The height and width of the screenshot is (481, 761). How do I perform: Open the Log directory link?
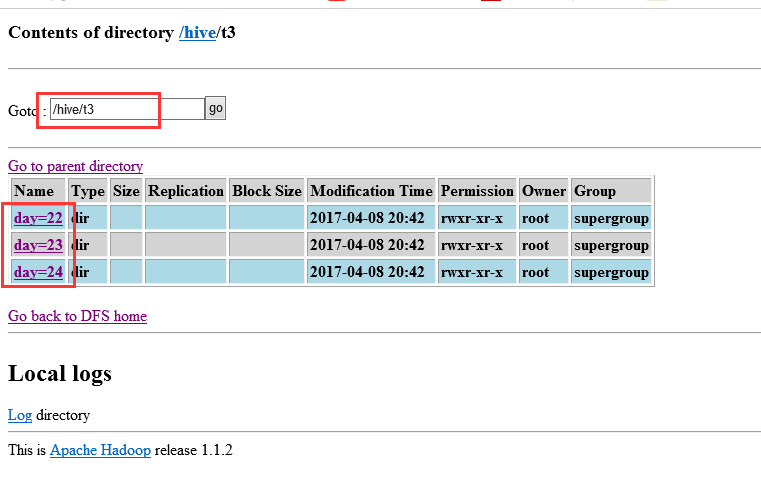pyautogui.click(x=20, y=415)
